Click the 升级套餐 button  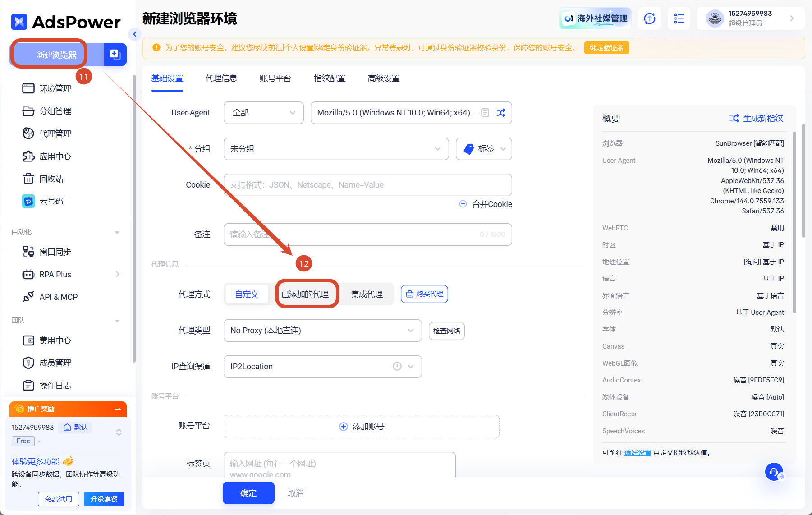pos(104,499)
